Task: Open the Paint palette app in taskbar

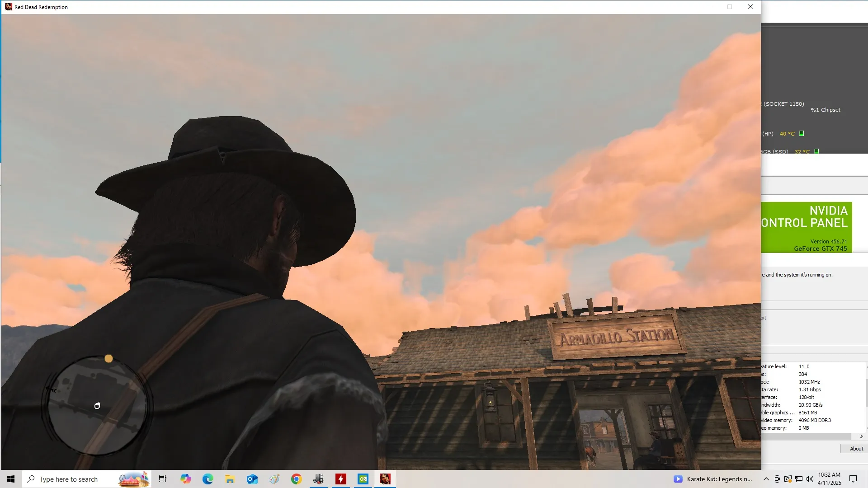Action: [x=274, y=479]
